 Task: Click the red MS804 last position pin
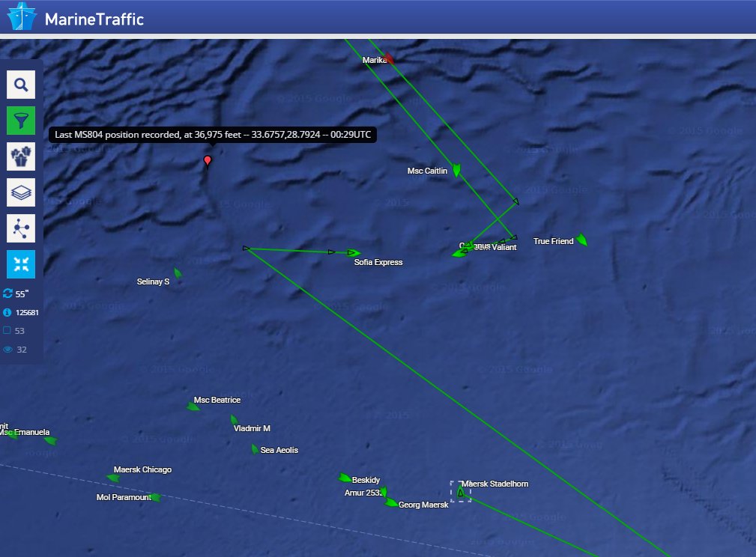(x=208, y=161)
